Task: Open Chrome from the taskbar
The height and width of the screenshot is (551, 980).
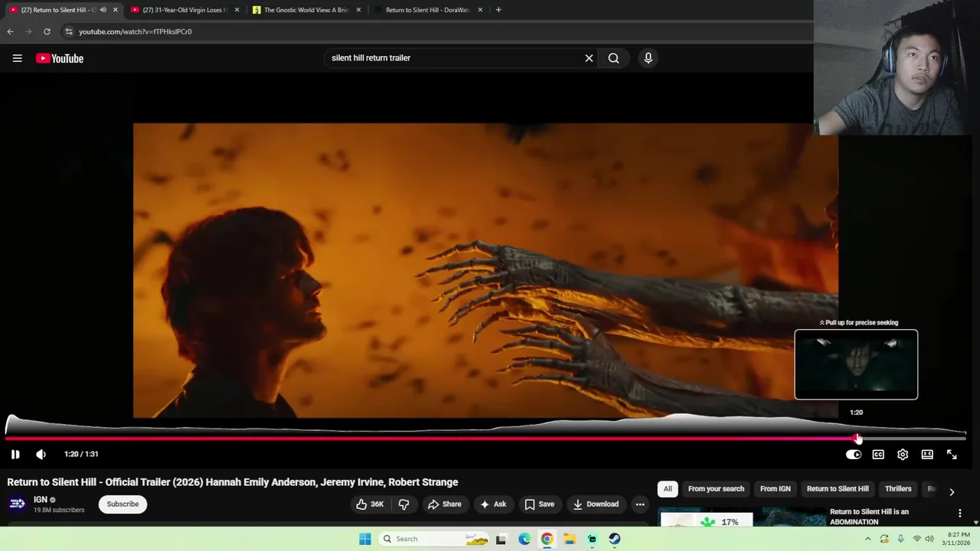Action: (x=547, y=539)
